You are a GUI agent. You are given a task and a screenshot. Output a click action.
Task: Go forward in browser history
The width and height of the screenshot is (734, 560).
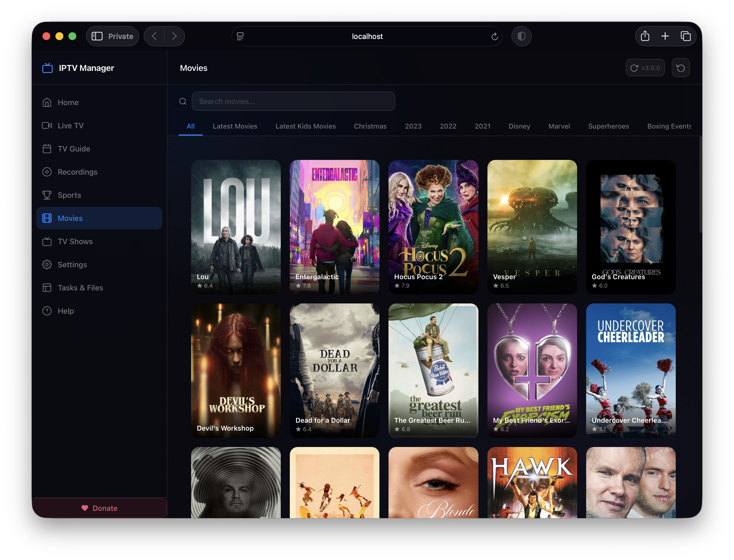[174, 36]
